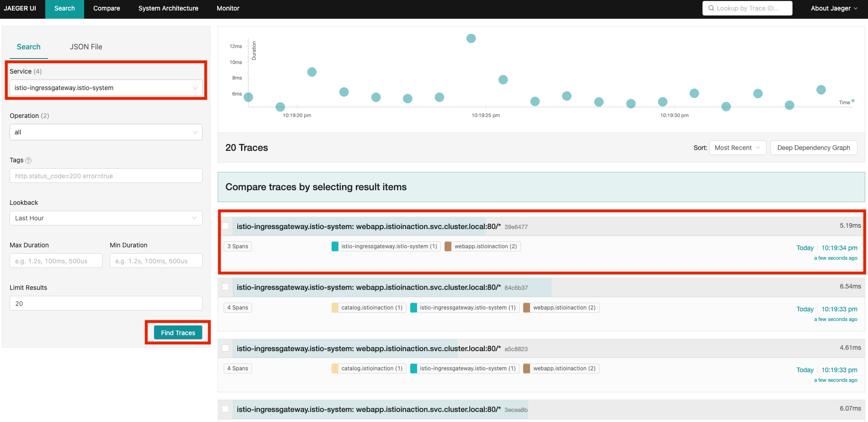Image resolution: width=868 pixels, height=422 pixels.
Task: Click the Lookup by Trace ID box
Action: [747, 8]
